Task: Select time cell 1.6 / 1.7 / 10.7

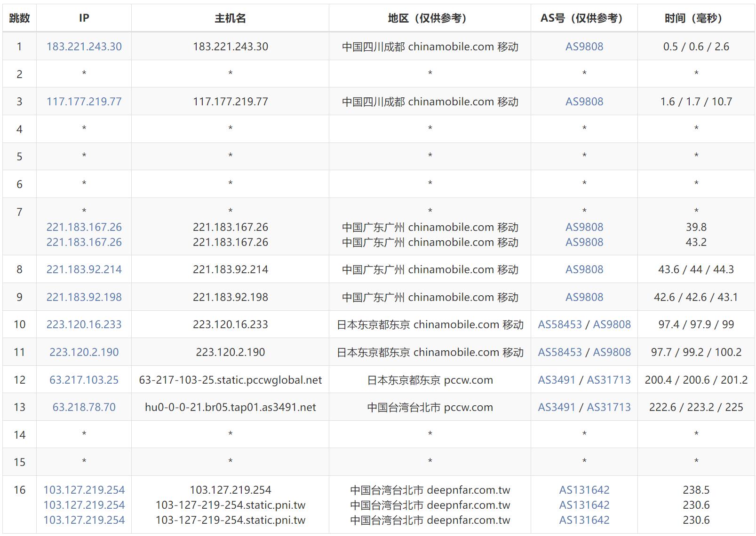Action: point(696,102)
